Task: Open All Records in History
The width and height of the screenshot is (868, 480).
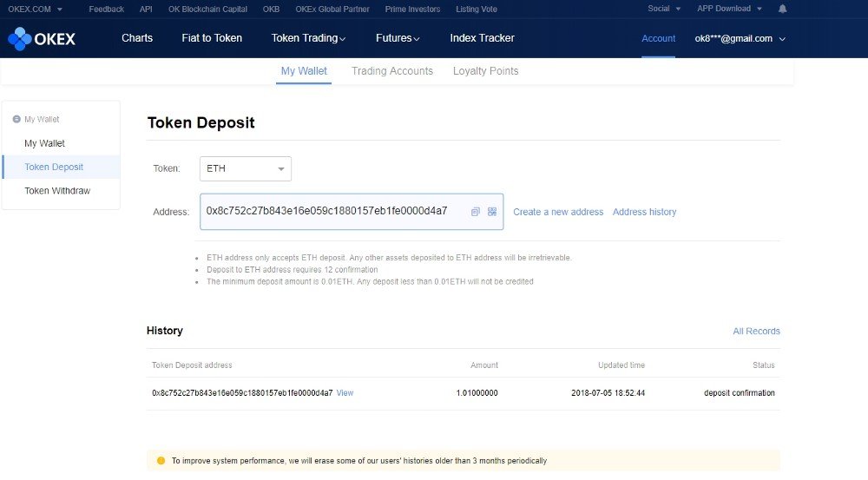Action: pyautogui.click(x=756, y=331)
